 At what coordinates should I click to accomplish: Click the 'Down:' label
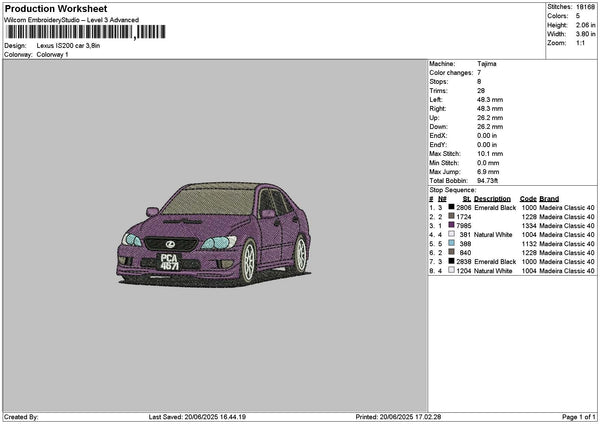438,127
